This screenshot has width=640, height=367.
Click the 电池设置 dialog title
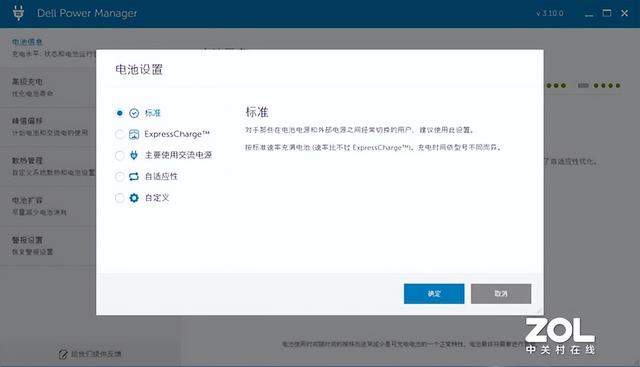(x=139, y=69)
